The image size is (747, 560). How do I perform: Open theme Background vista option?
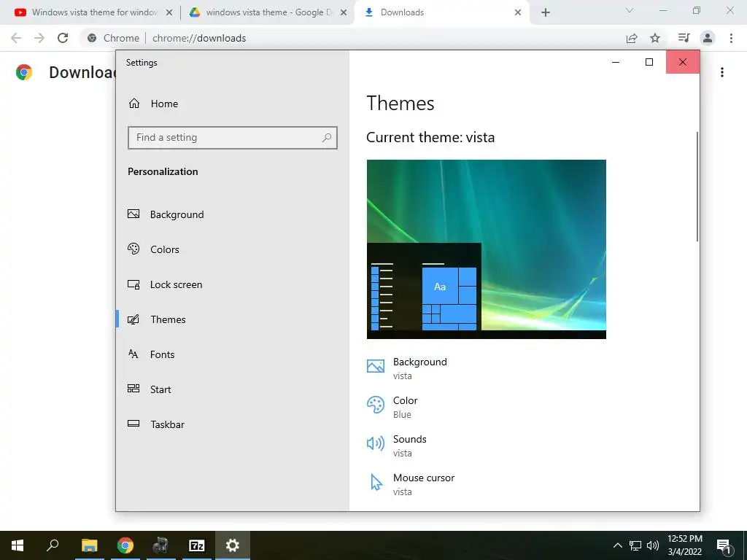pos(407,368)
